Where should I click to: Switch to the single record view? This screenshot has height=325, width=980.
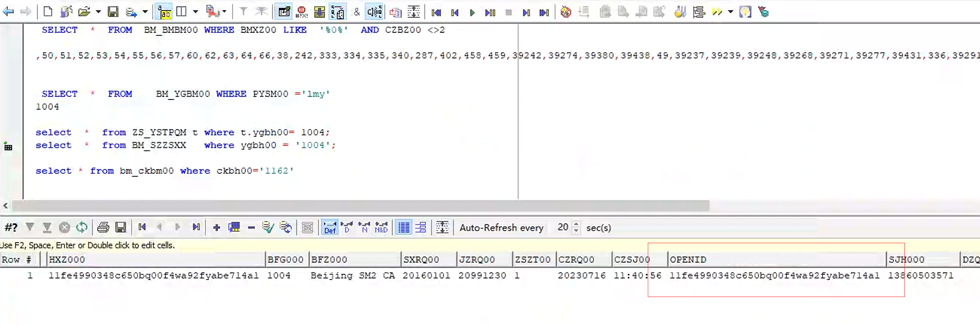point(420,227)
